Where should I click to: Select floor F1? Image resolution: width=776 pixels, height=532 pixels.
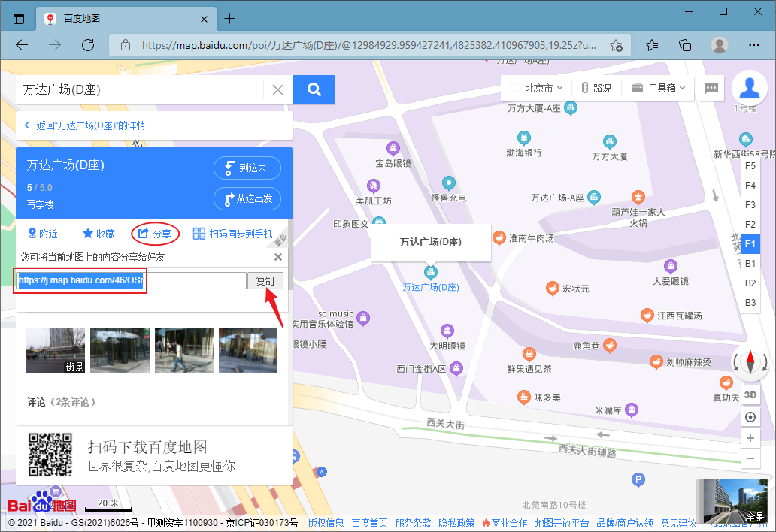click(x=750, y=243)
